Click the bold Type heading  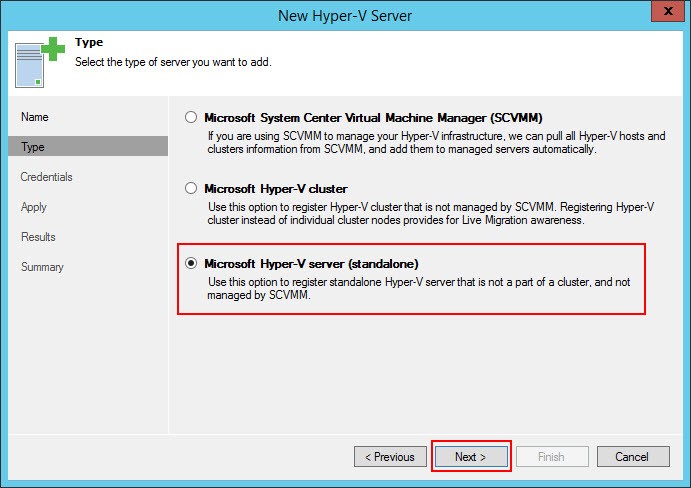tap(89, 42)
